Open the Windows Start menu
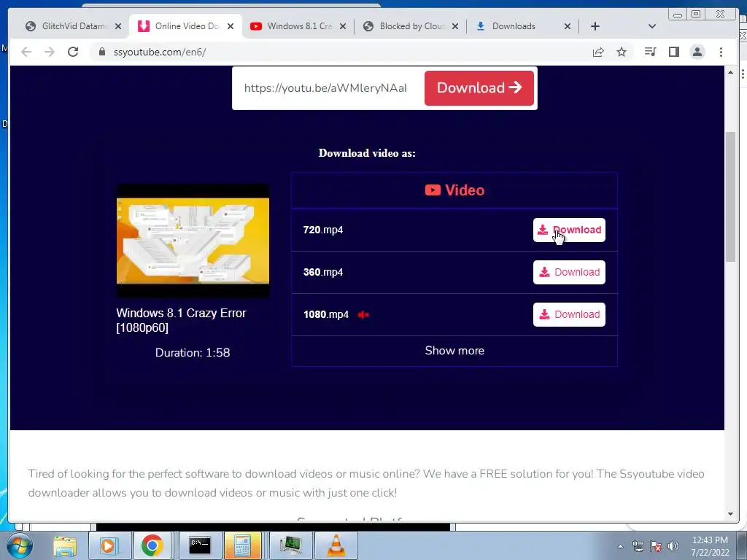747x560 pixels. coord(20,545)
